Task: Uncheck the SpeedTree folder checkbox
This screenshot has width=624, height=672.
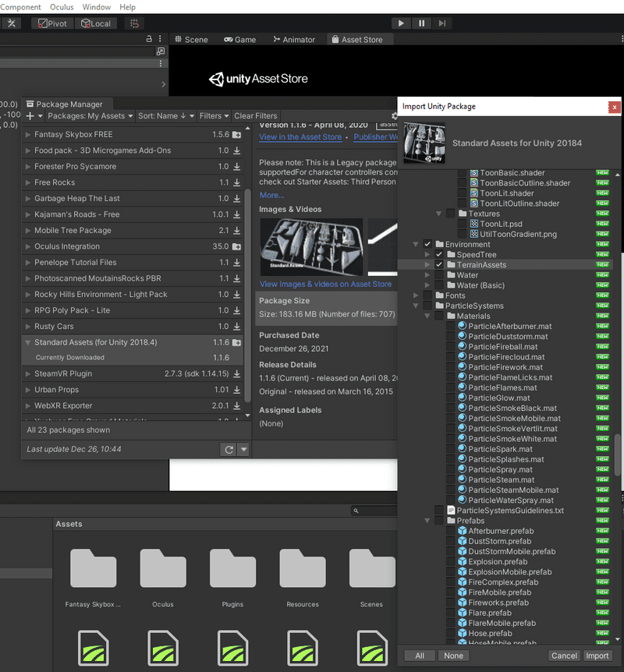Action: (x=438, y=255)
